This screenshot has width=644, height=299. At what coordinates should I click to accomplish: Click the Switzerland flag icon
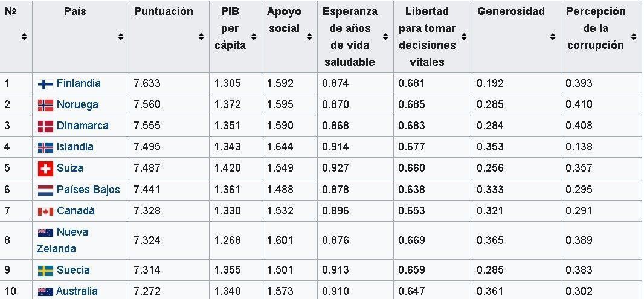(45, 169)
